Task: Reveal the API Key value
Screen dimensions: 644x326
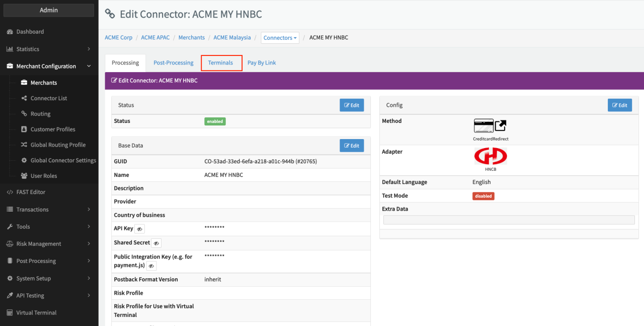Action: tap(139, 229)
